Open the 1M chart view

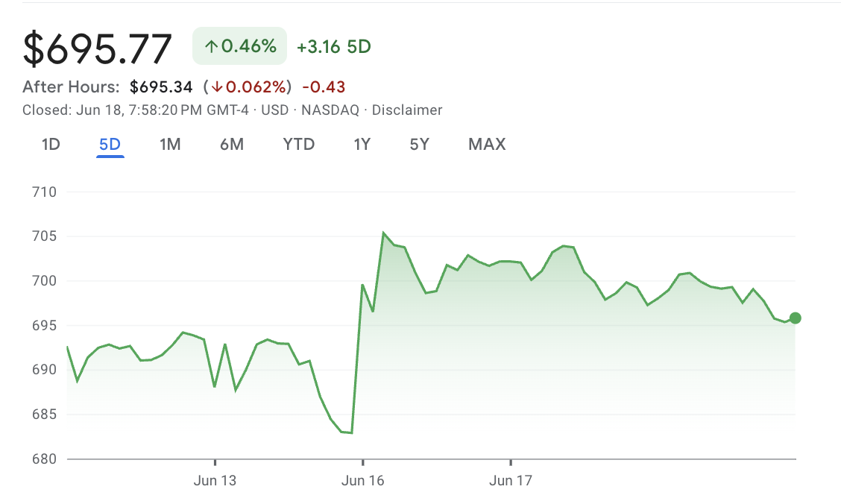pyautogui.click(x=170, y=144)
